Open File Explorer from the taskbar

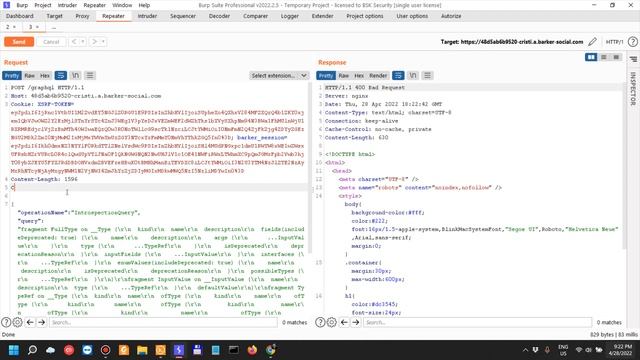click(x=142, y=350)
